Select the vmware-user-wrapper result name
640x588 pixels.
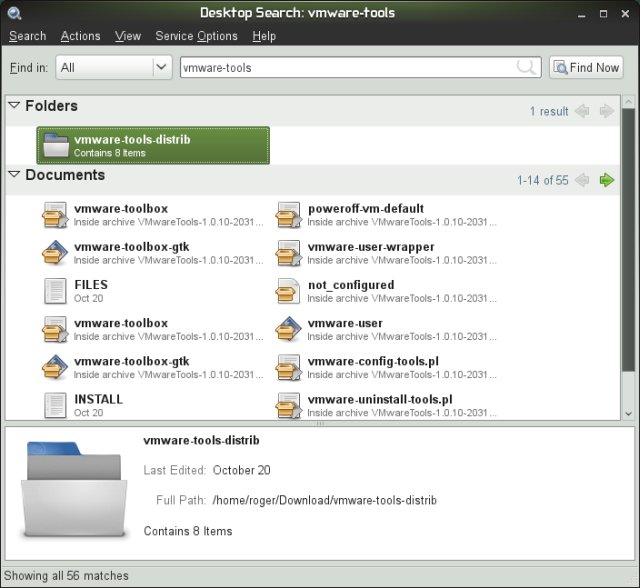coord(371,247)
